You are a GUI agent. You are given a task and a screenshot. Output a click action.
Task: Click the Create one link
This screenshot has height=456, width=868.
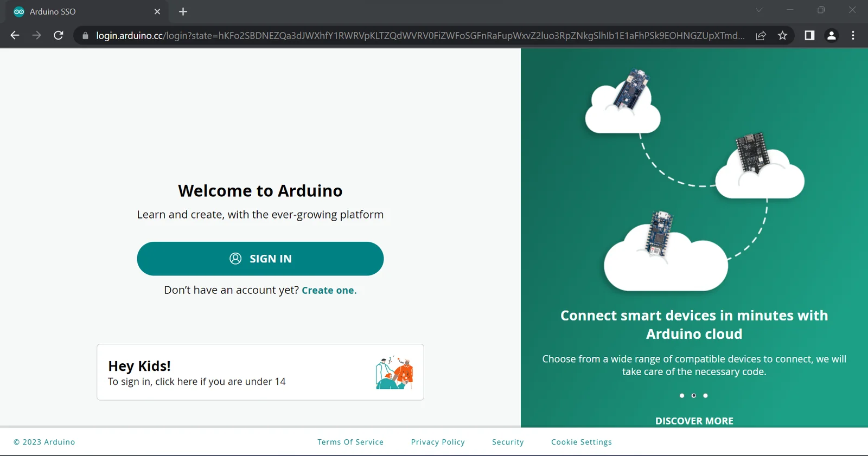tap(329, 290)
